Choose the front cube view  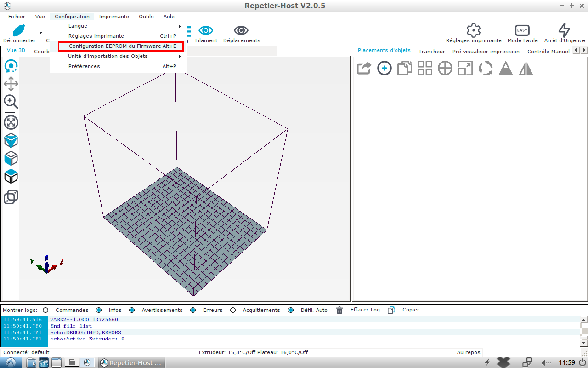click(11, 158)
